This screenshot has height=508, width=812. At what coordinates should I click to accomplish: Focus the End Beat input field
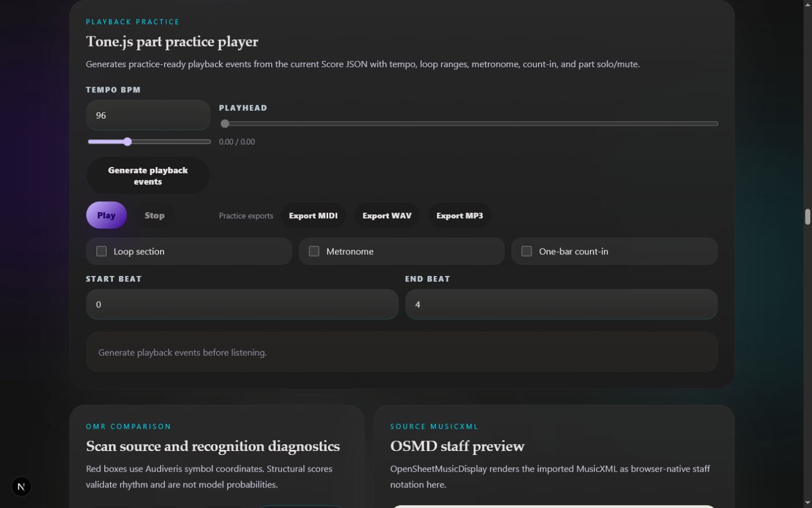(561, 304)
